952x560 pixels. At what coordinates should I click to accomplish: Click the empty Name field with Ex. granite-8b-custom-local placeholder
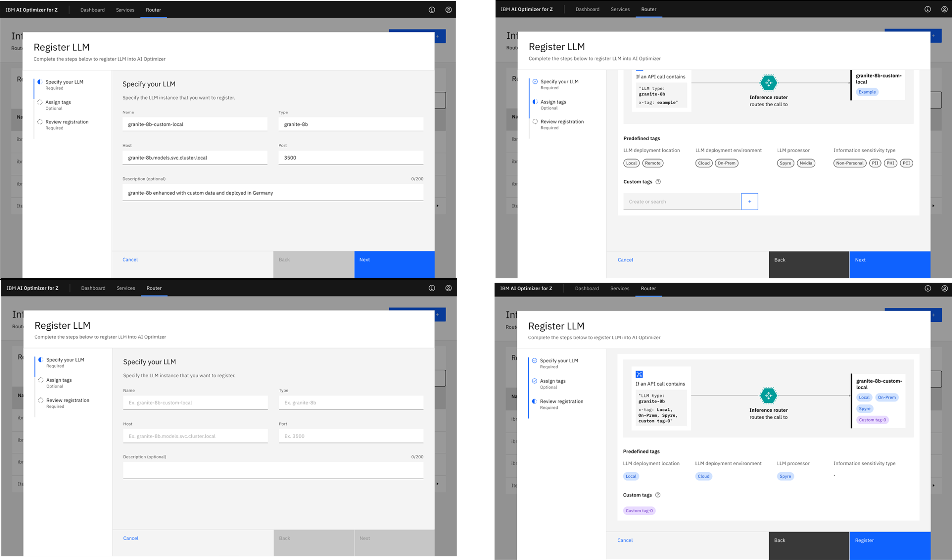click(x=196, y=403)
